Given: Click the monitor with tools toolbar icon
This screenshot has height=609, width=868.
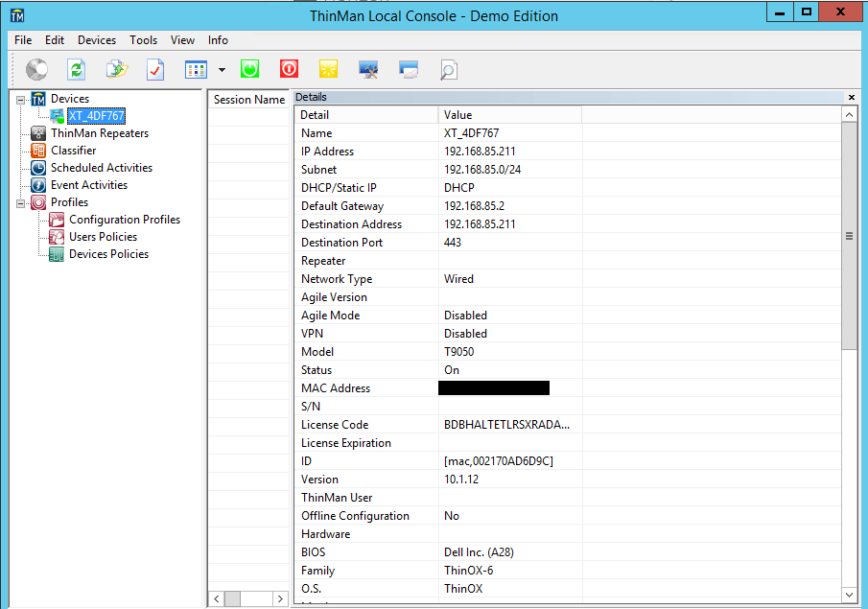Looking at the screenshot, I should click(x=368, y=70).
